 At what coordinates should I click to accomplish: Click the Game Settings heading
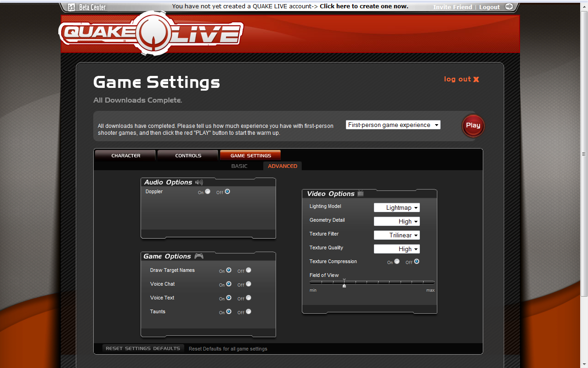point(157,82)
